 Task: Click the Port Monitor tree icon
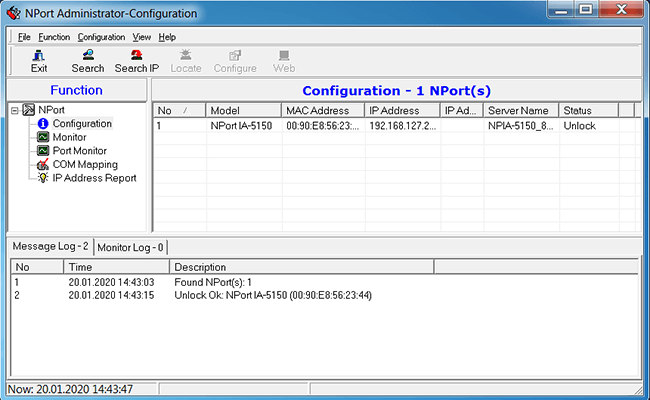(x=43, y=151)
